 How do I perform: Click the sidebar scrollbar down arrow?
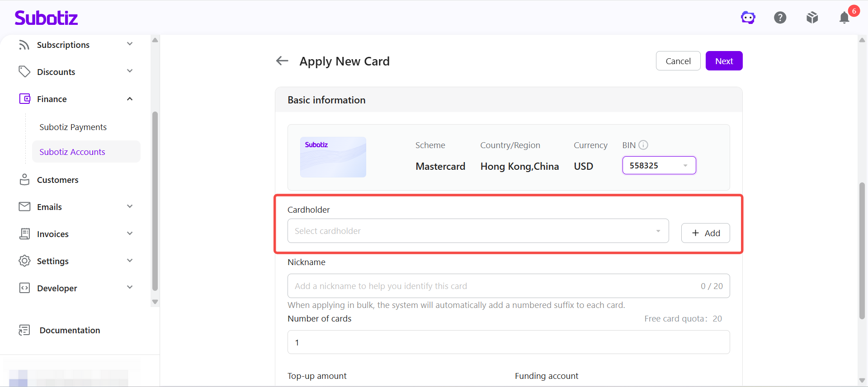pyautogui.click(x=155, y=302)
